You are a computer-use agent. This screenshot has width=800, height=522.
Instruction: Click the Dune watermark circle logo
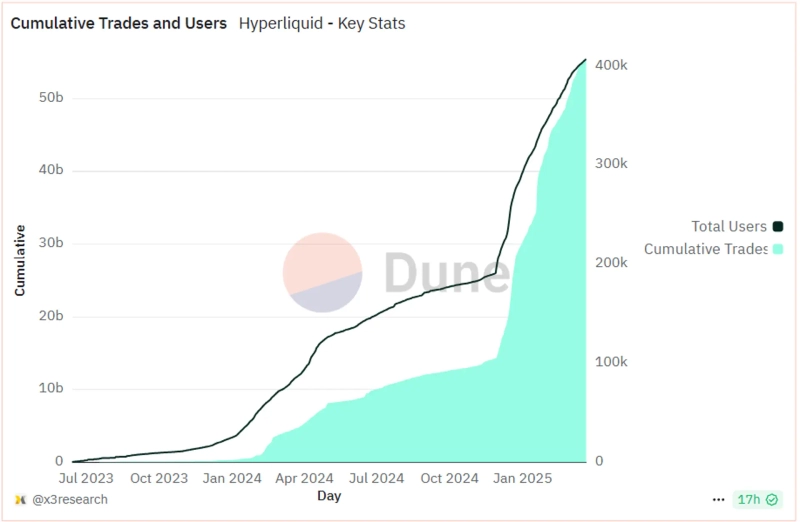pyautogui.click(x=322, y=272)
